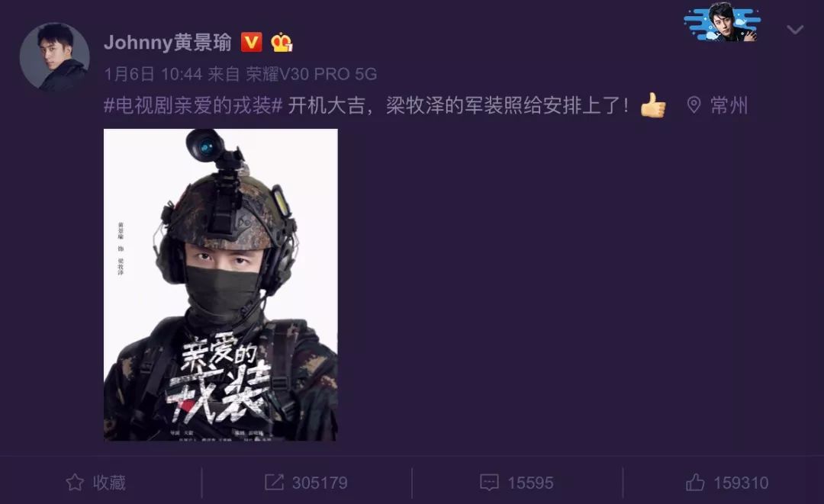The width and height of the screenshot is (824, 504).
Task: Click the gold crown membership badge
Action: click(x=282, y=42)
